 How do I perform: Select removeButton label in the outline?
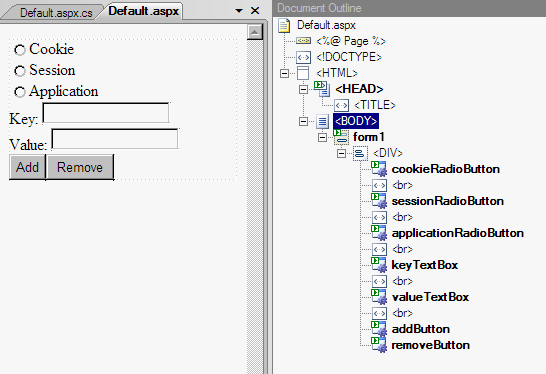pos(431,345)
